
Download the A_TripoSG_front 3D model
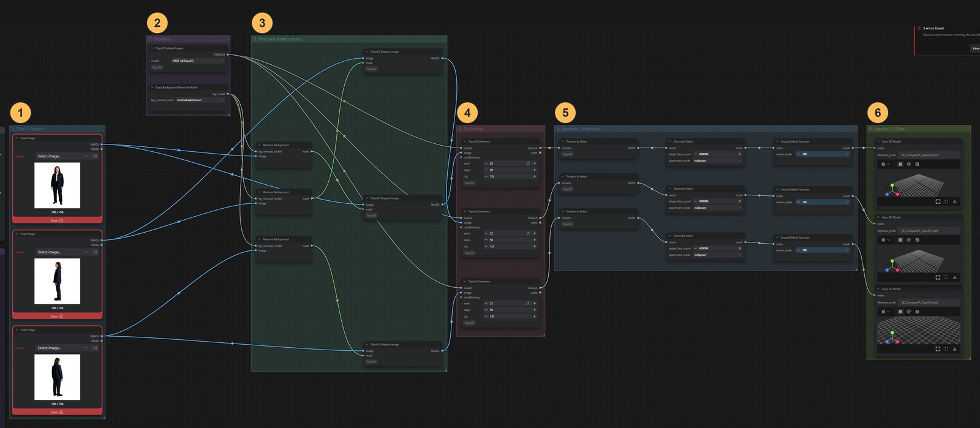tap(955, 201)
